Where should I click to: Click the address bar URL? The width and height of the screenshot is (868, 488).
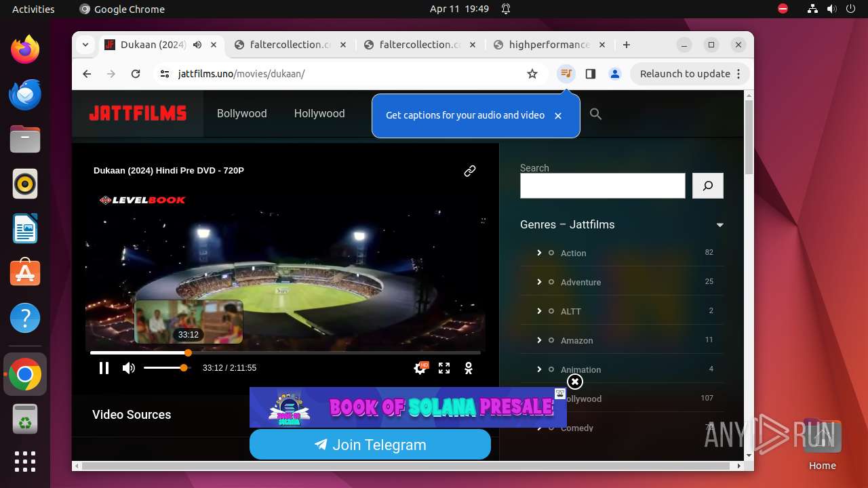(x=241, y=74)
